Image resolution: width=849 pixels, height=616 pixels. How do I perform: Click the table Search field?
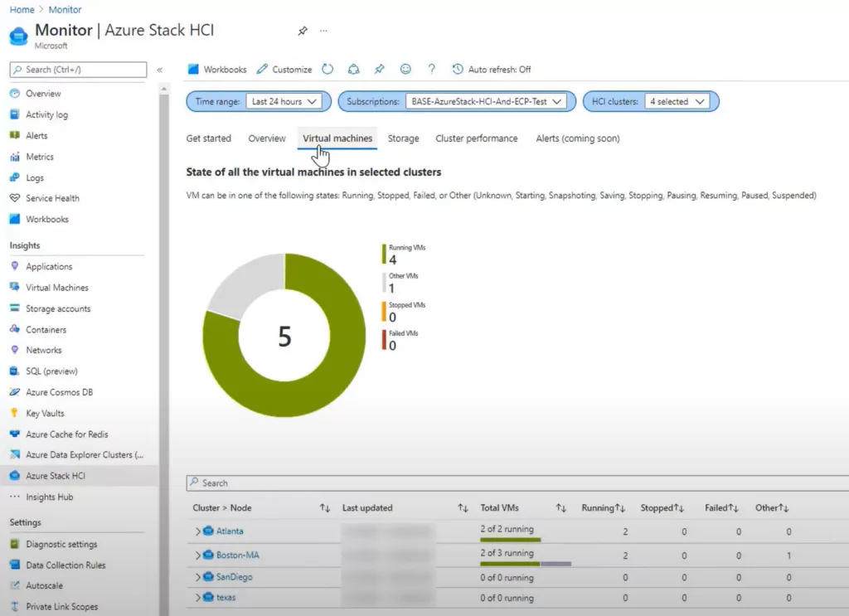click(x=517, y=483)
